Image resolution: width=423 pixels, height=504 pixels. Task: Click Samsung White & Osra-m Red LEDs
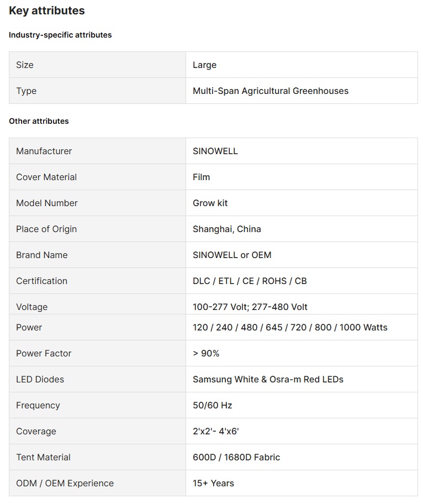[x=268, y=379]
